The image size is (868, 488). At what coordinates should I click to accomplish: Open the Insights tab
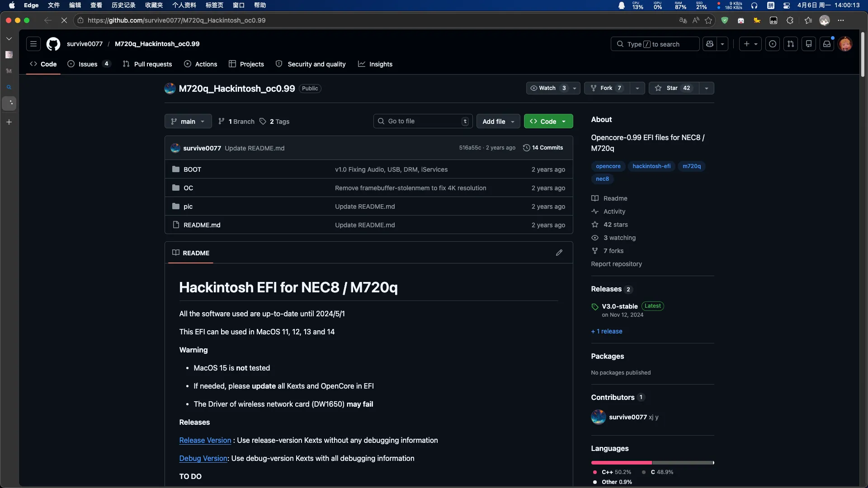pyautogui.click(x=375, y=64)
